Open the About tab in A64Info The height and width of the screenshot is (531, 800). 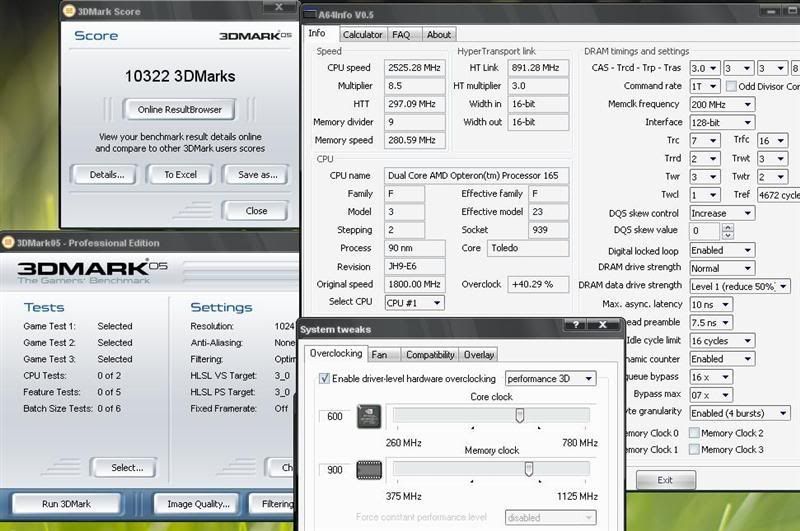coord(439,35)
